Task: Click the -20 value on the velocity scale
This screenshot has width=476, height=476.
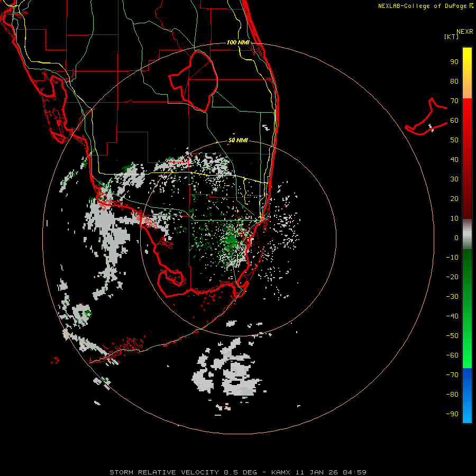Action: tap(452, 277)
